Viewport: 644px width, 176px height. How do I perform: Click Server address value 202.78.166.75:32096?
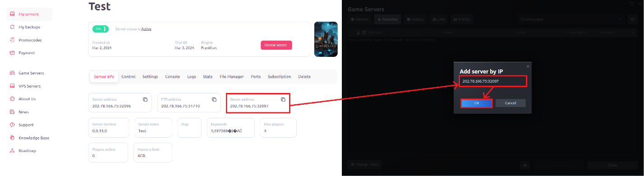111,107
